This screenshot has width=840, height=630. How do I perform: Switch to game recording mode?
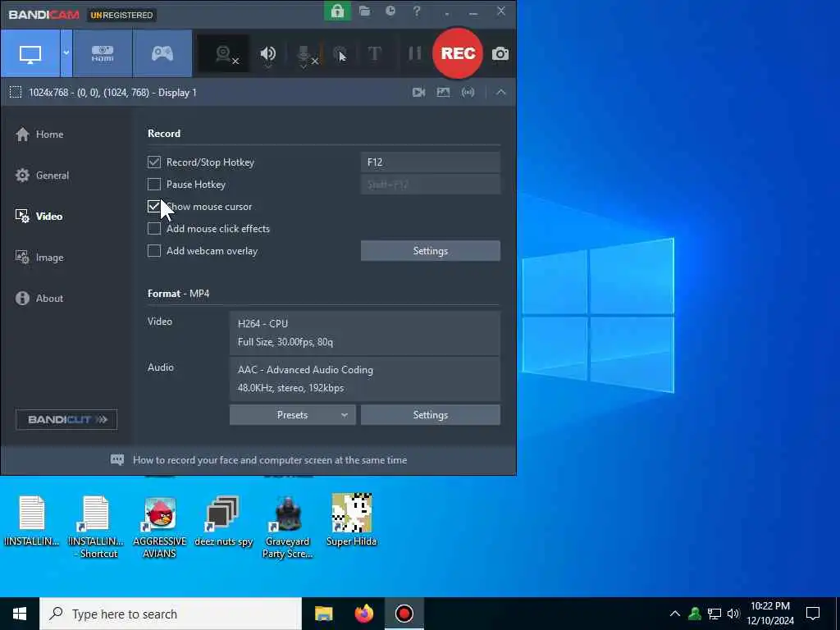(x=162, y=53)
